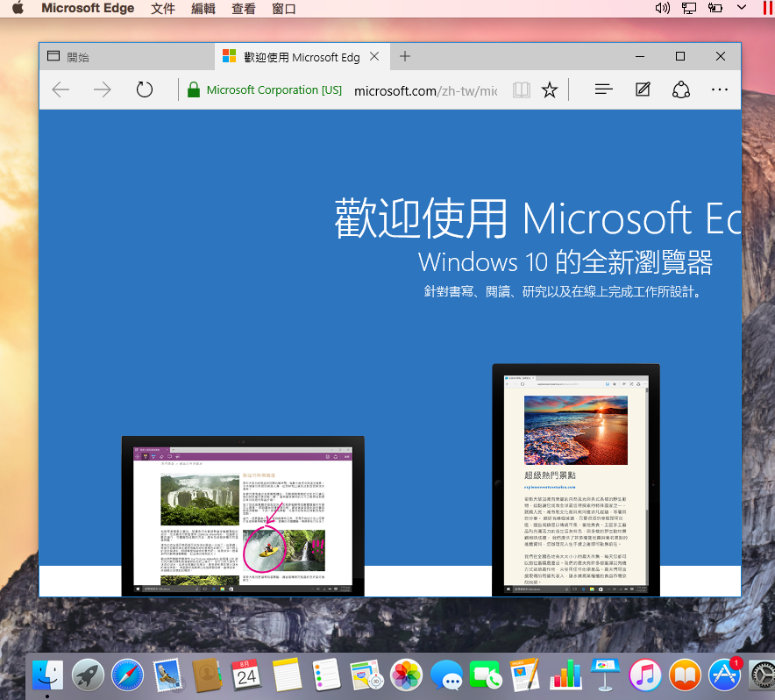Open App Store with badge in dock
This screenshot has height=700, width=775.
pyautogui.click(x=725, y=675)
